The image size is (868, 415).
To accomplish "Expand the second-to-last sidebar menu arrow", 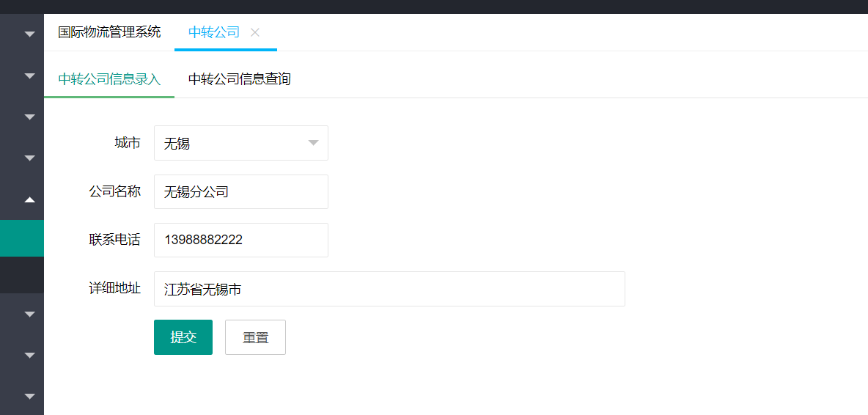I will [29, 355].
